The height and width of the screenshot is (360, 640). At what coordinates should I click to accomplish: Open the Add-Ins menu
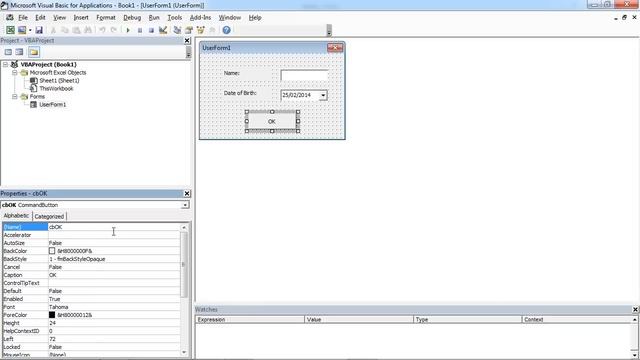coord(200,18)
